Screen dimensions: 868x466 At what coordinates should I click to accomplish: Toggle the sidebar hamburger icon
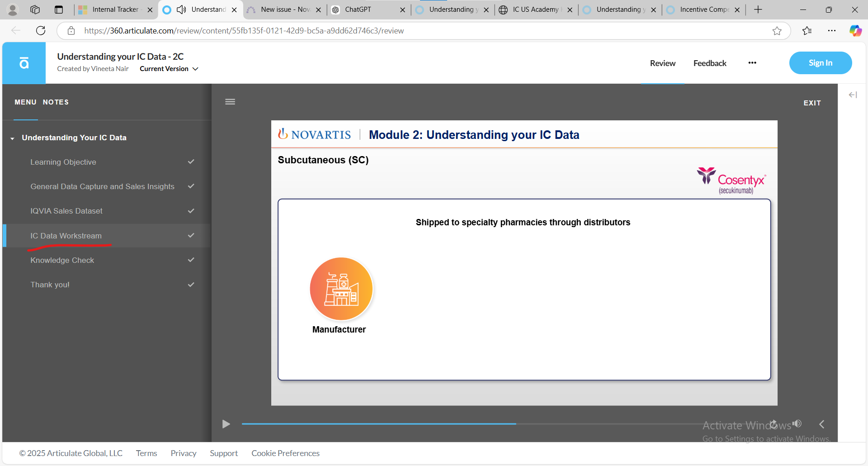(x=230, y=102)
